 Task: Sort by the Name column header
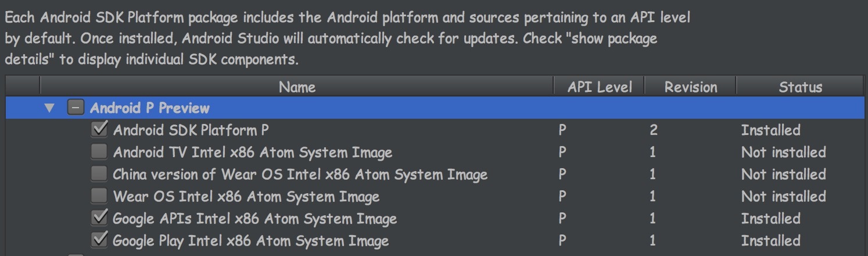click(297, 87)
